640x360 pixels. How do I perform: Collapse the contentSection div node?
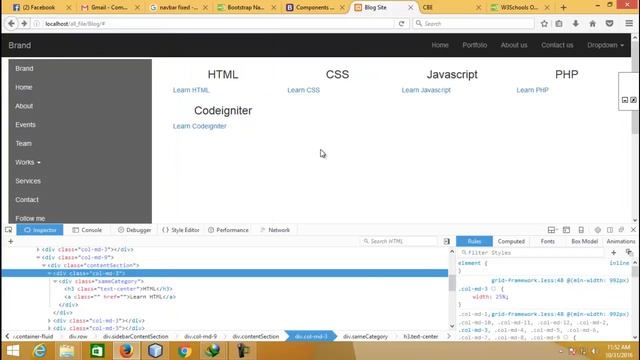(x=44, y=265)
